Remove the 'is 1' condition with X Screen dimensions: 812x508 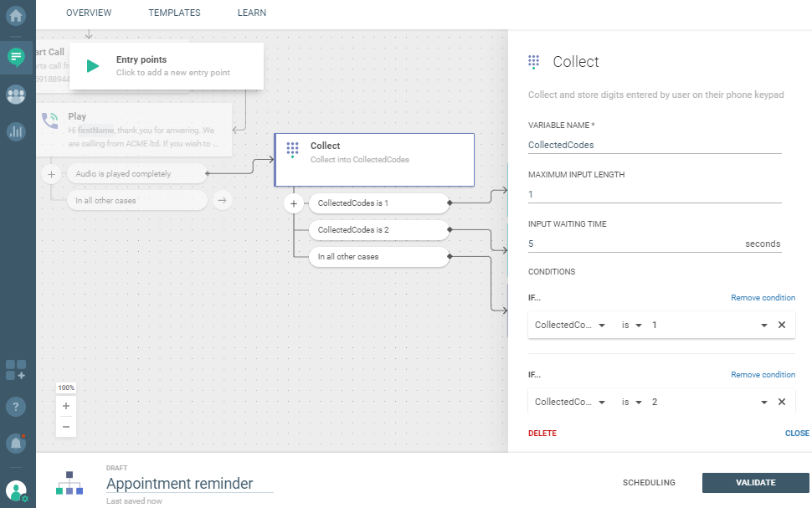pyautogui.click(x=782, y=325)
